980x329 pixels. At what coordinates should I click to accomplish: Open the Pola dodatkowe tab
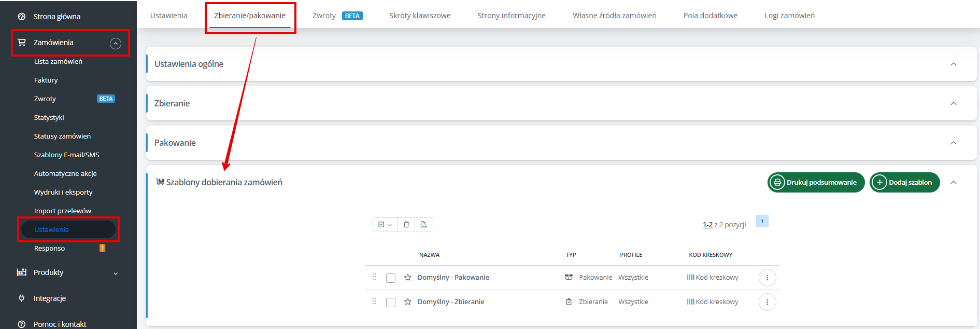(711, 16)
